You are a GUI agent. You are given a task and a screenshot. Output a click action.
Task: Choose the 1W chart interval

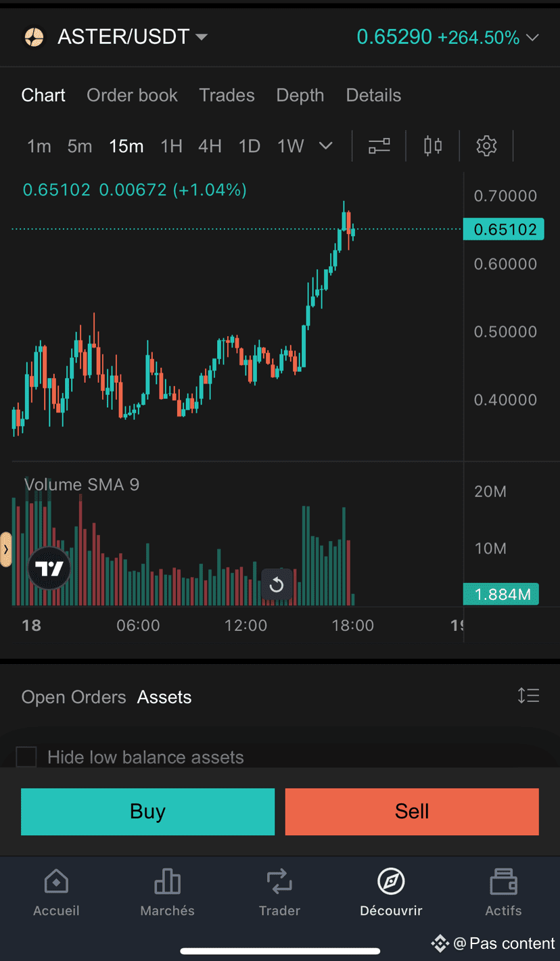(x=290, y=146)
